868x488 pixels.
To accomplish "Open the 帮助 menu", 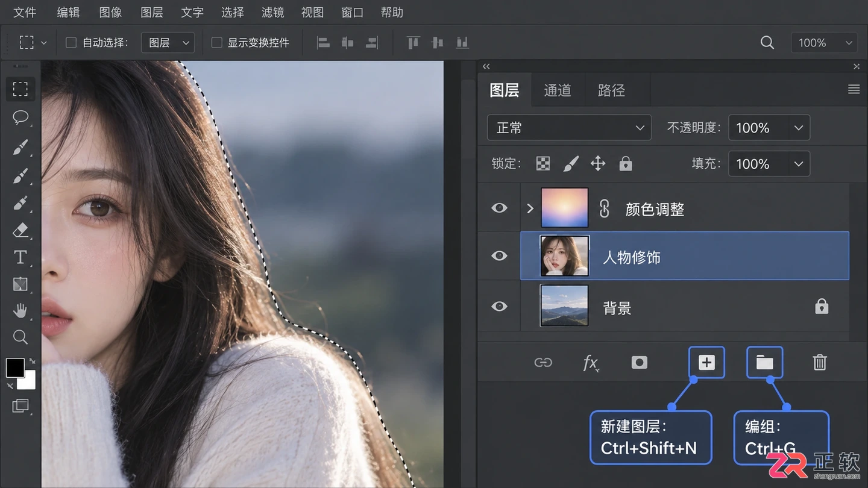I will coord(392,12).
